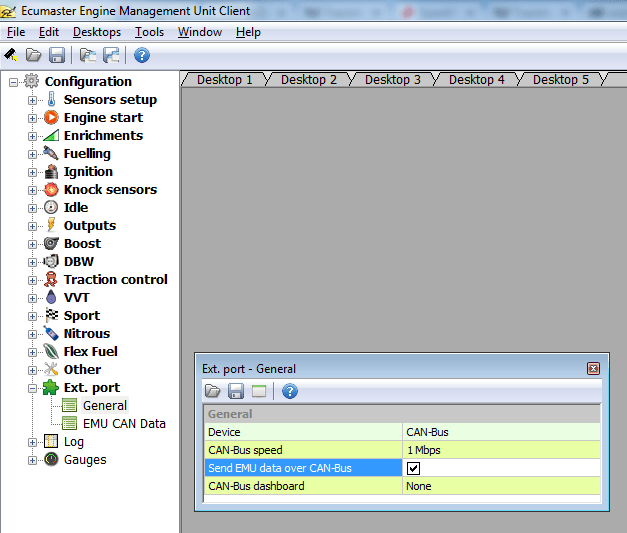
Task: Expand the Gauges tree node
Action: pos(32,460)
